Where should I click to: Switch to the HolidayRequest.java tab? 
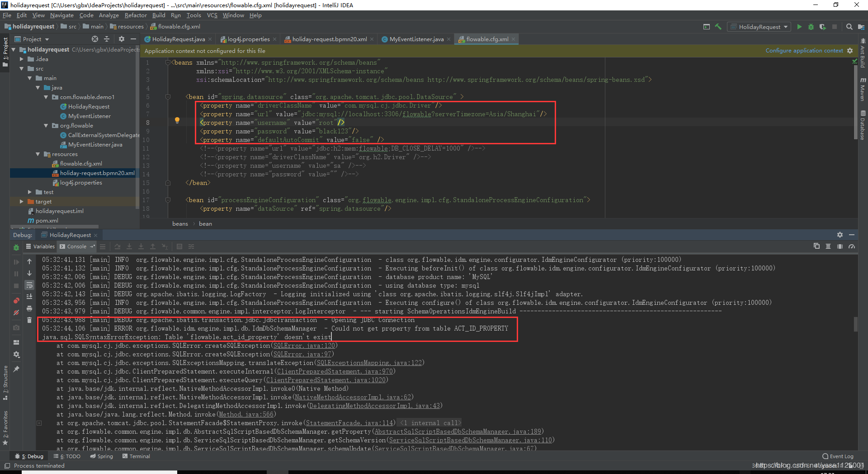178,39
